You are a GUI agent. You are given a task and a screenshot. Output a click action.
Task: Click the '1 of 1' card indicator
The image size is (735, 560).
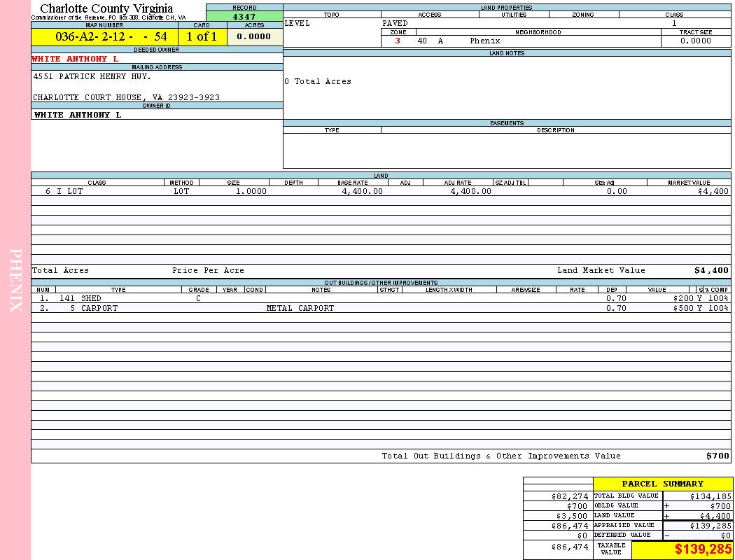tap(202, 37)
